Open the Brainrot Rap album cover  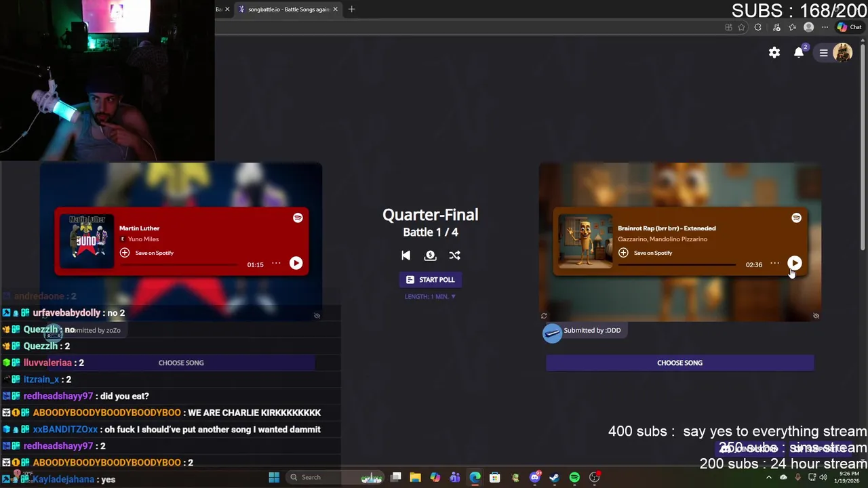click(585, 242)
